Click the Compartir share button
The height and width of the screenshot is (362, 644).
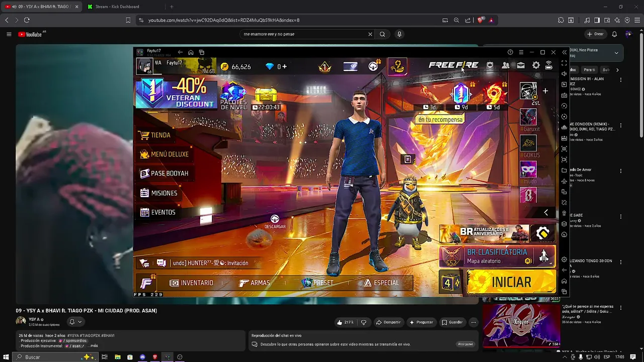click(x=388, y=322)
